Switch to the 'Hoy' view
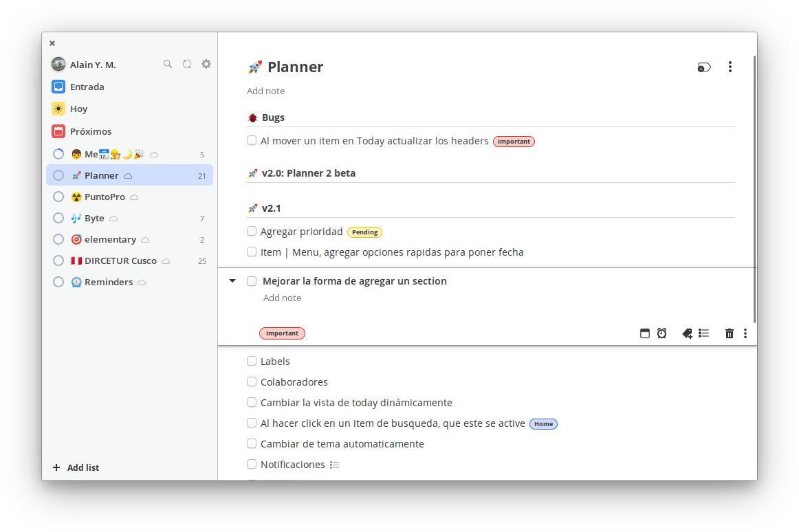 (79, 109)
